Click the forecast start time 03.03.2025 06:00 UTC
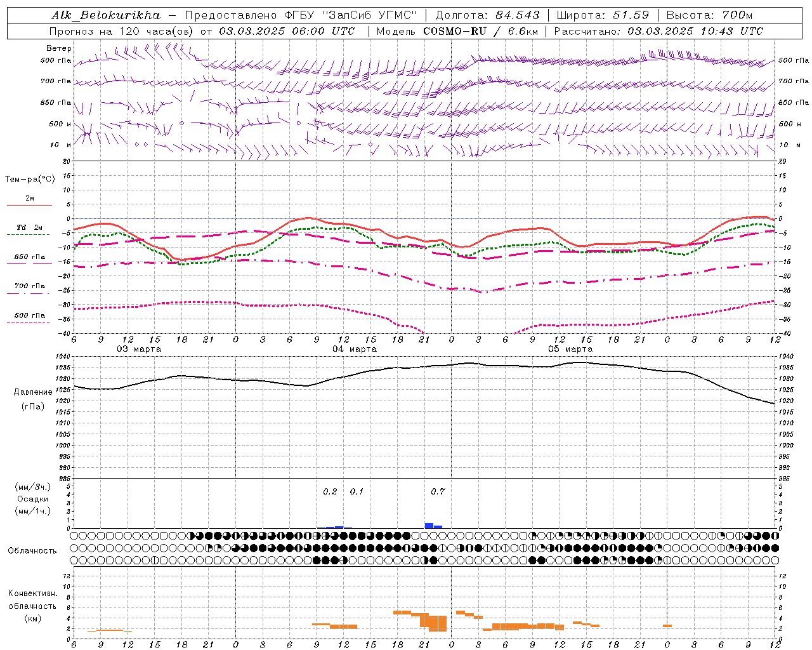 [287, 31]
